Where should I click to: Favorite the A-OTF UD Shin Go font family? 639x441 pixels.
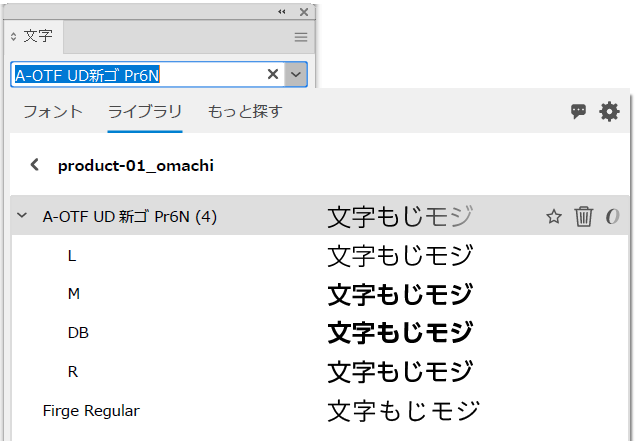(x=554, y=217)
